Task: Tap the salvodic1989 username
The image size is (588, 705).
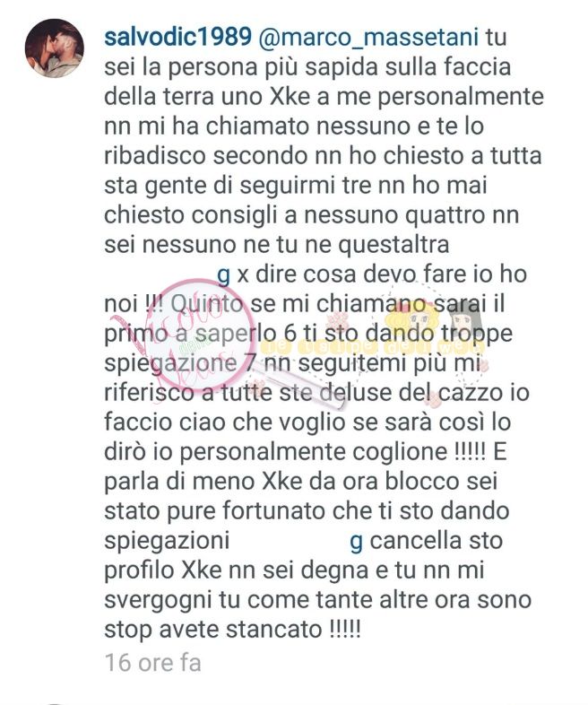Action: tap(177, 37)
